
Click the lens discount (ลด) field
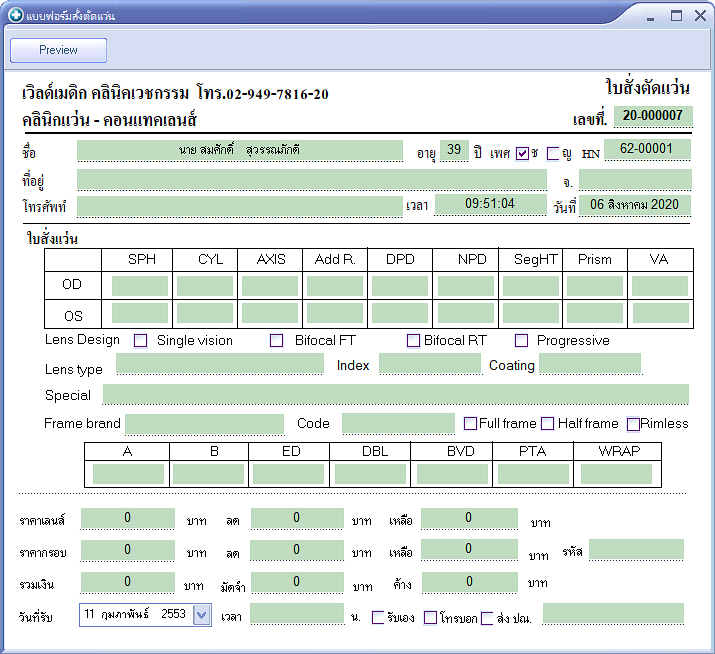coord(297,518)
